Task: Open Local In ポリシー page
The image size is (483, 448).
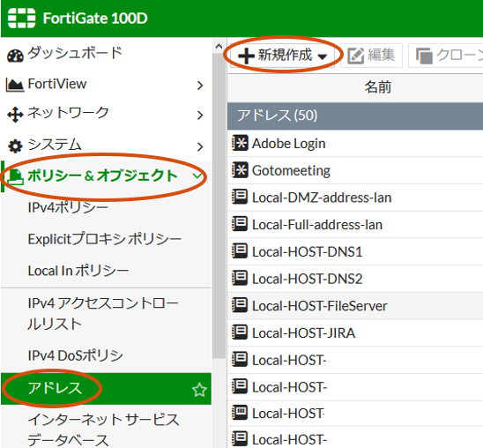Action: pyautogui.click(x=106, y=271)
